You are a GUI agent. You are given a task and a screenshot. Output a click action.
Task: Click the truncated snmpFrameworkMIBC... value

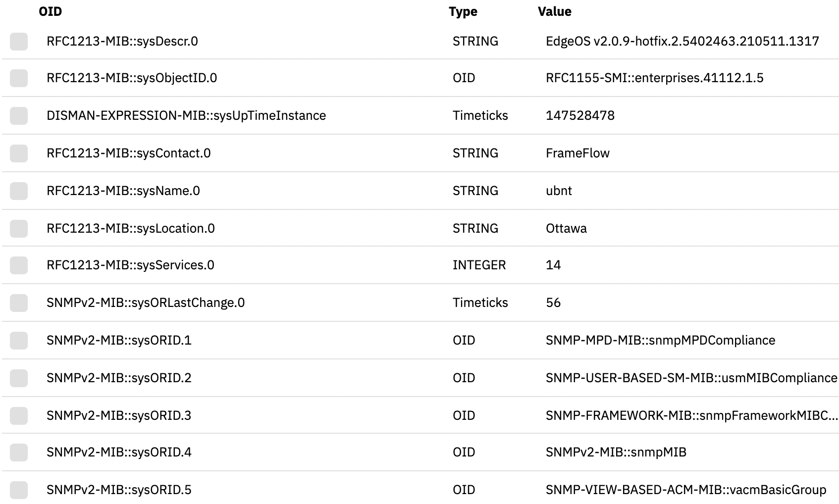(x=692, y=415)
